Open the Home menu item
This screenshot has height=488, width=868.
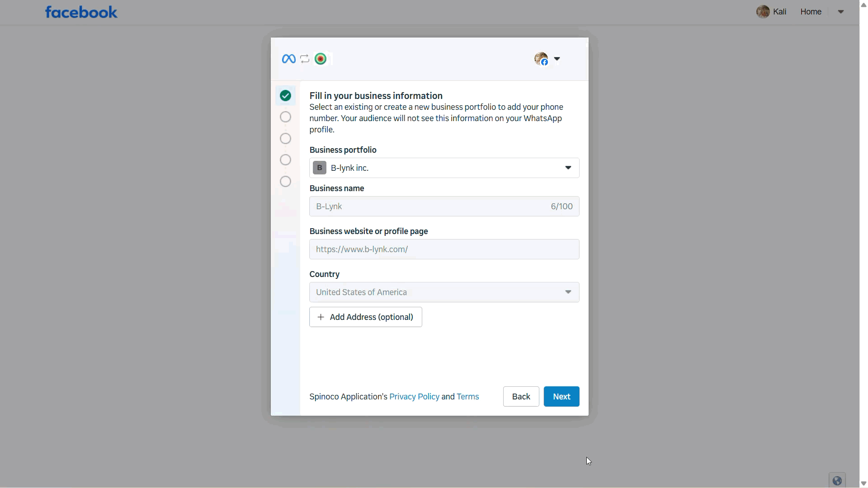tap(811, 12)
